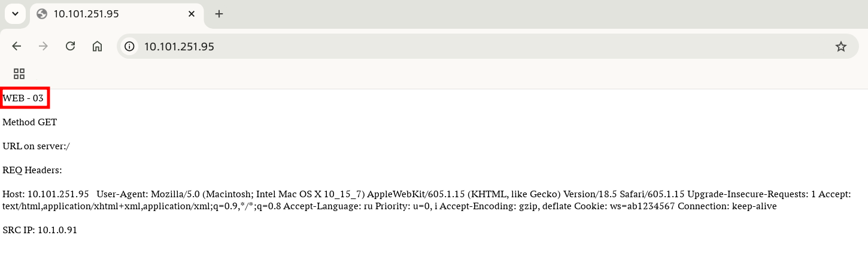The height and width of the screenshot is (280, 868).
Task: Click the highlighted WEB - 03 heading
Action: (x=24, y=98)
